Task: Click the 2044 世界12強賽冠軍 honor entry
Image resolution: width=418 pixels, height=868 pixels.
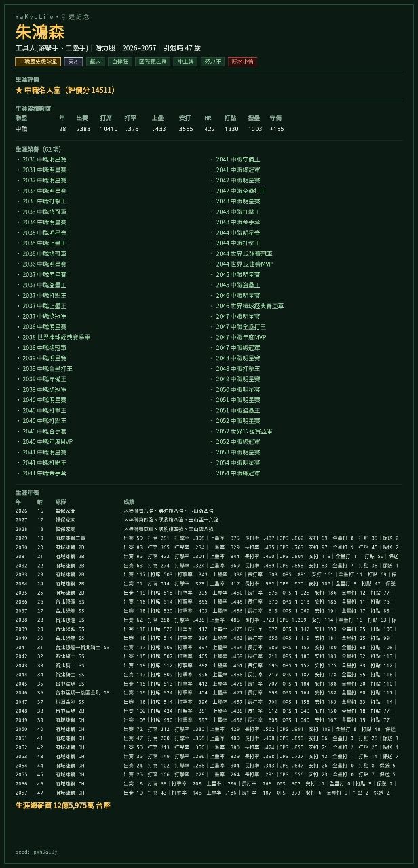Action: pos(244,254)
